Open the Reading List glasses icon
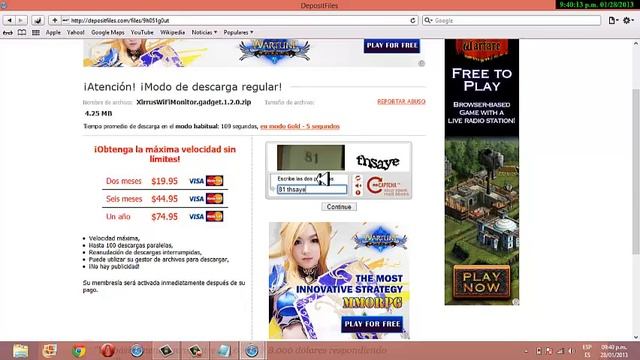Screen dimensions: 640x360 click(x=8, y=33)
